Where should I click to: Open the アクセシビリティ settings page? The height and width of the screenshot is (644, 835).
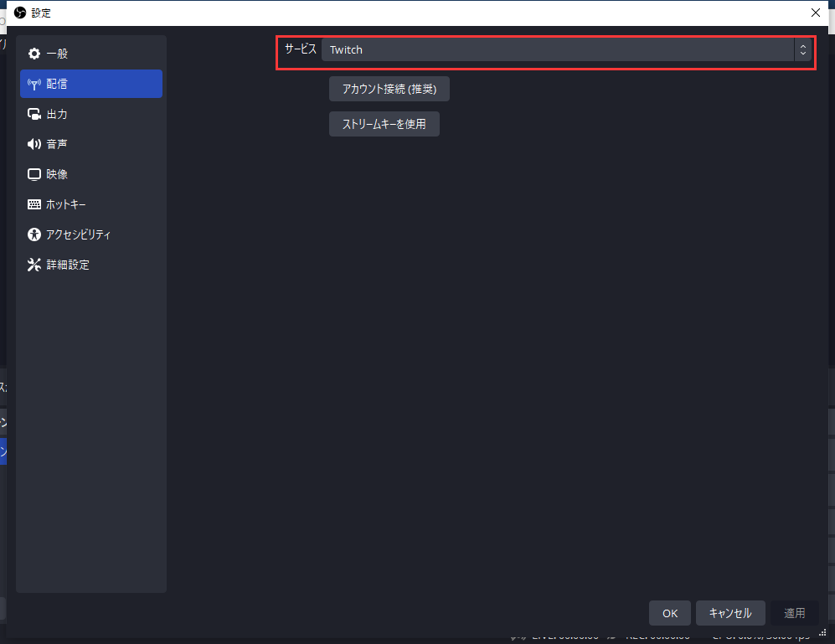click(79, 234)
